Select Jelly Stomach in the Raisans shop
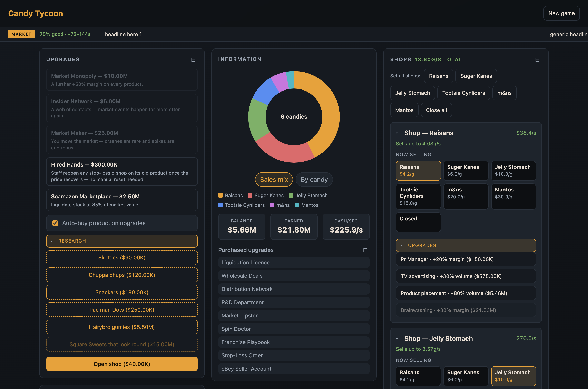Viewport: 588px width, 389px height. tap(513, 171)
